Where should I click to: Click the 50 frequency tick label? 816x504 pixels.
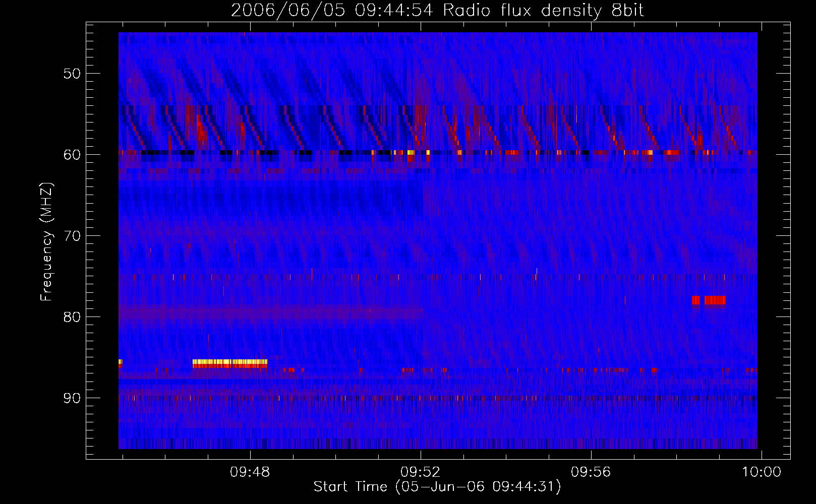tap(72, 74)
